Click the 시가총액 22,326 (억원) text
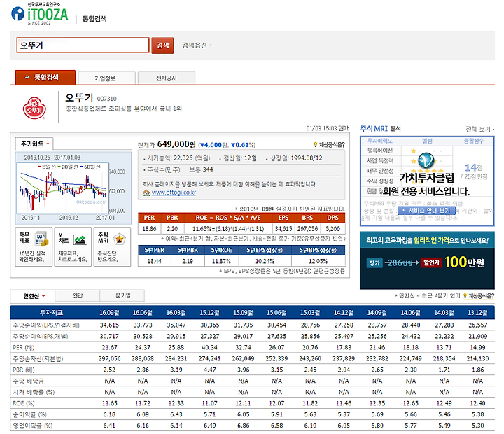The height and width of the screenshot is (434, 504). click(178, 158)
